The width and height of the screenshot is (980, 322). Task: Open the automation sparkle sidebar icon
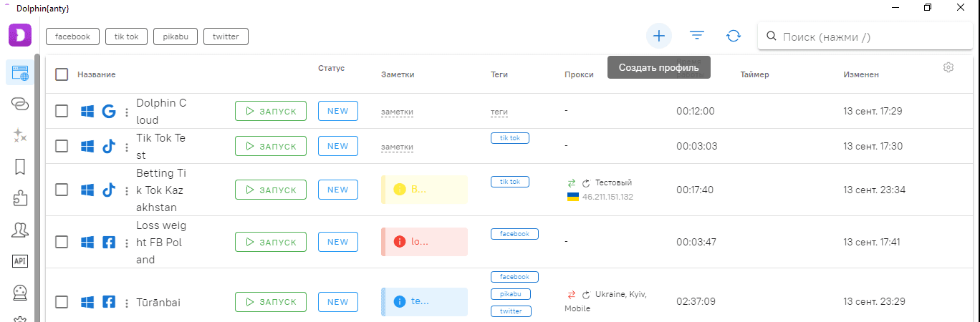20,135
